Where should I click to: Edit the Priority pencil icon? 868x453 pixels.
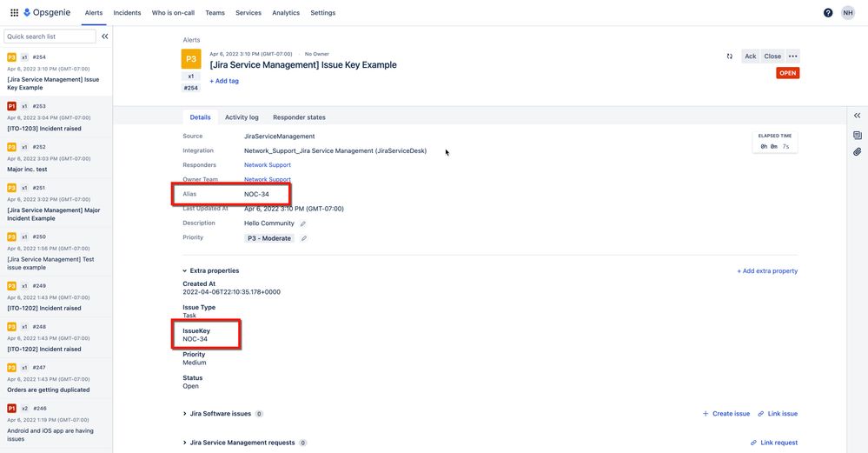303,238
